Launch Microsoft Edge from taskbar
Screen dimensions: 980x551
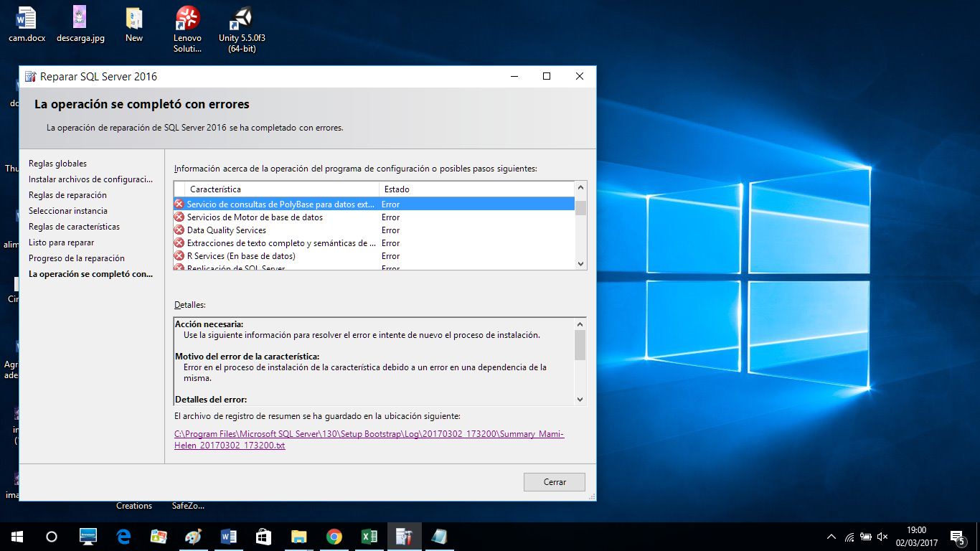123,537
